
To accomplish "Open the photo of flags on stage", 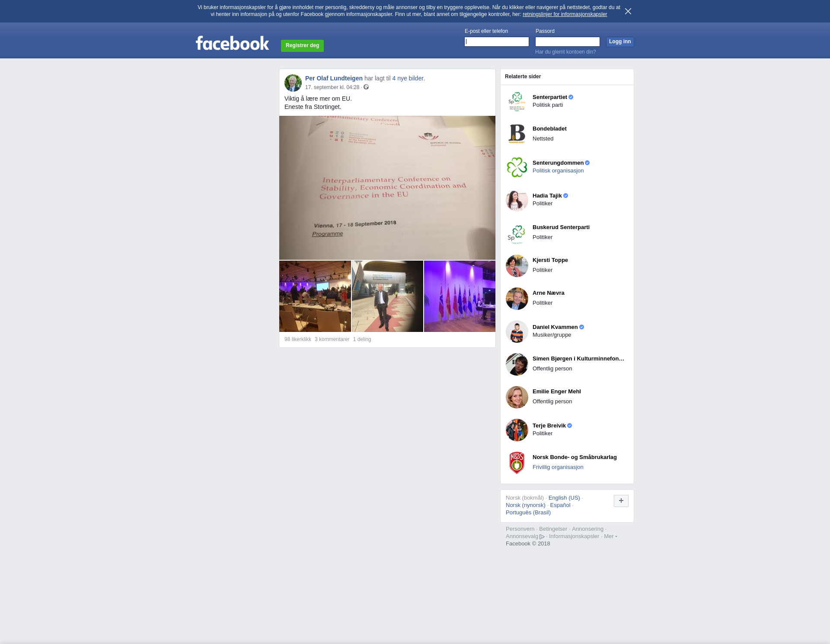I will click(460, 296).
